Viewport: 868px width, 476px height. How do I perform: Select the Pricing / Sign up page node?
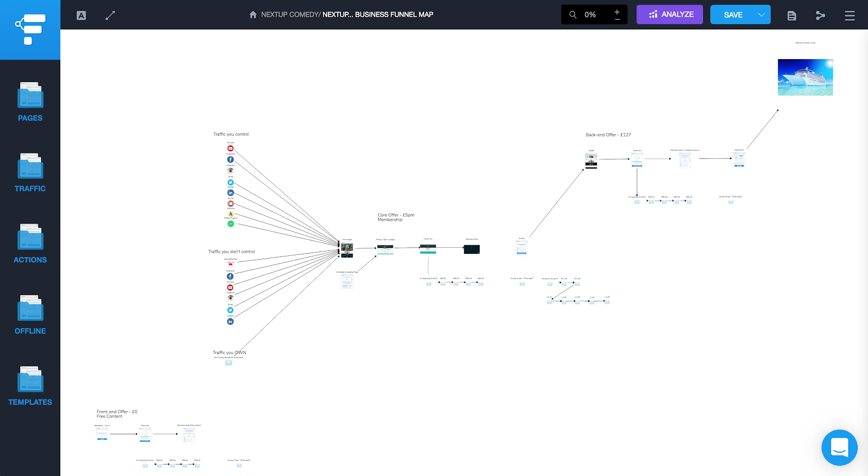pyautogui.click(x=385, y=249)
